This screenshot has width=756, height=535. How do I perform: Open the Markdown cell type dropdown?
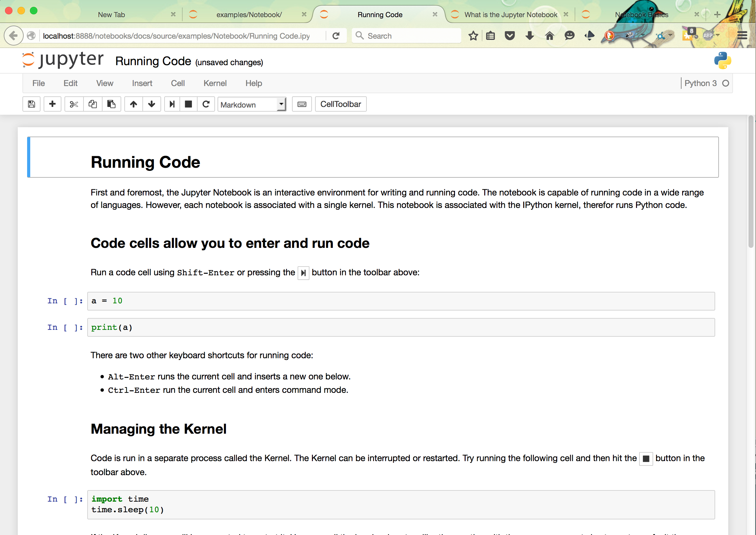[x=252, y=104]
